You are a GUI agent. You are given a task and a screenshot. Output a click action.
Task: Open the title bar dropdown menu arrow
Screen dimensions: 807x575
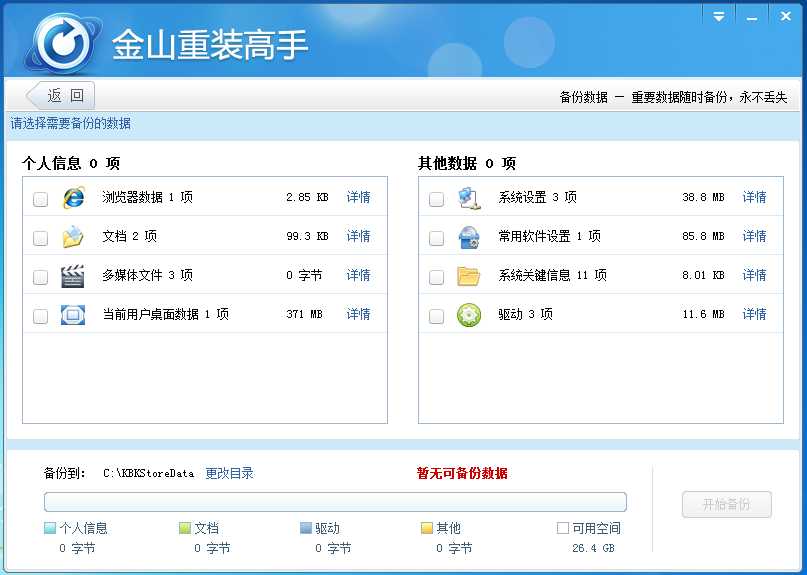click(x=718, y=16)
